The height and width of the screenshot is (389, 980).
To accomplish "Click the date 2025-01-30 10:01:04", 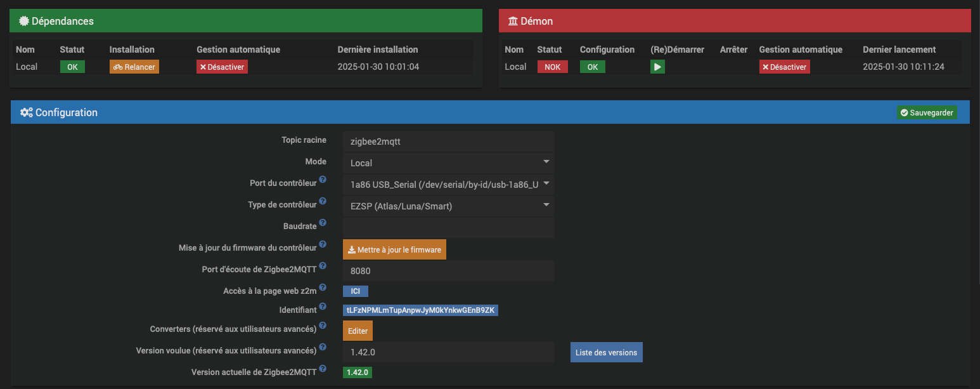I will (378, 67).
